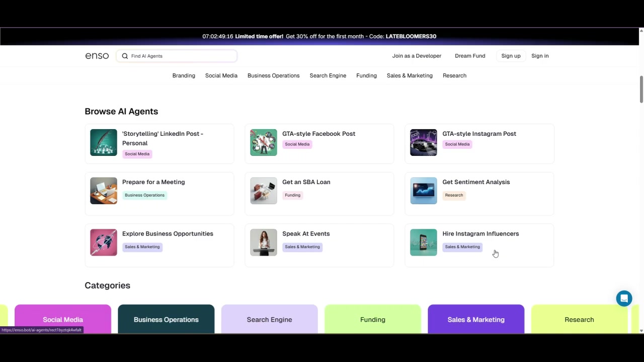This screenshot has height=362, width=644.
Task: Click the LATEBLOOMERS30 promo code text
Action: pyautogui.click(x=411, y=36)
